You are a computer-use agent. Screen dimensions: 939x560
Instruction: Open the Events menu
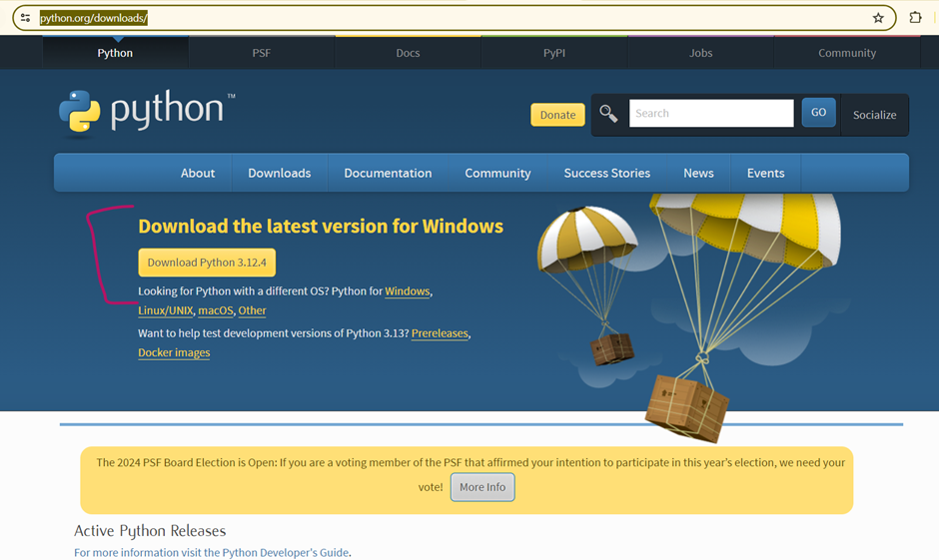click(x=765, y=173)
